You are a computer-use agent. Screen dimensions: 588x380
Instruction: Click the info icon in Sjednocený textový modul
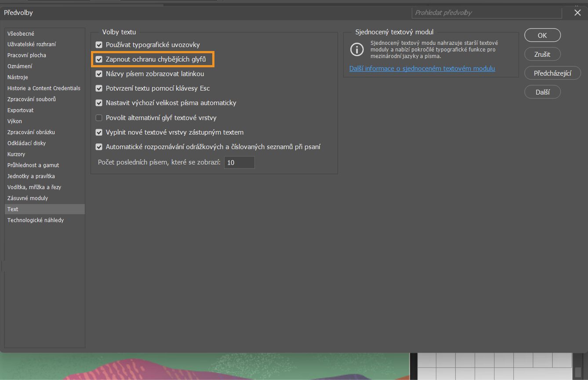pyautogui.click(x=357, y=49)
